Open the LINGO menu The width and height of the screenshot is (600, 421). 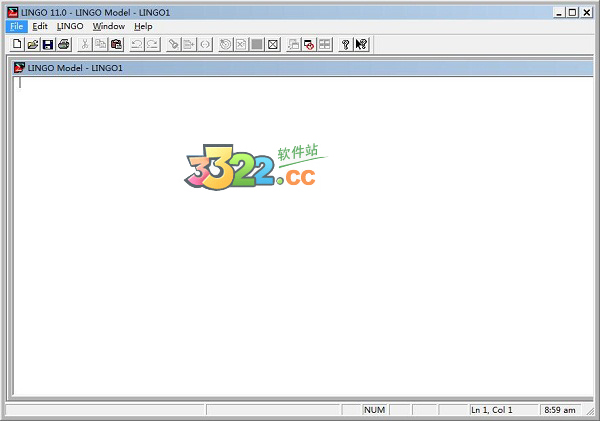70,26
